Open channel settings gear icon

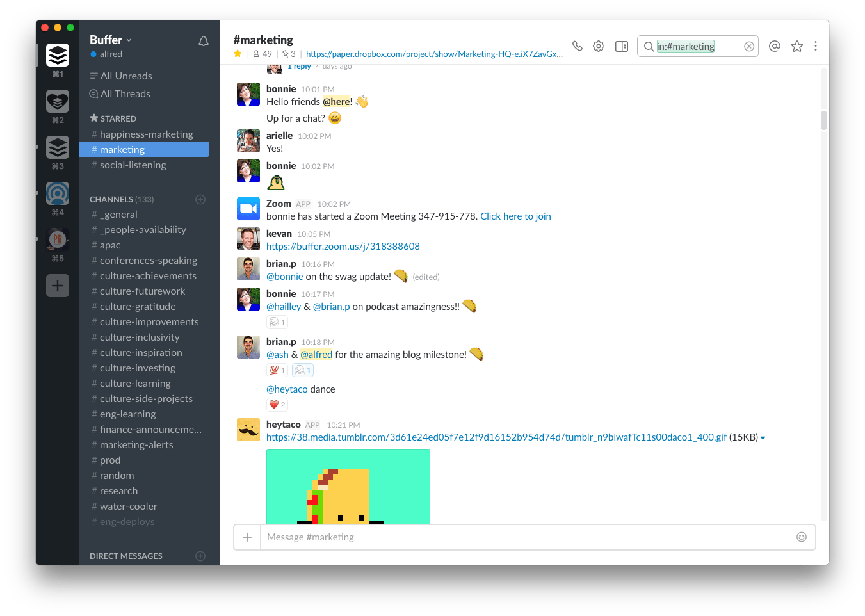point(599,46)
